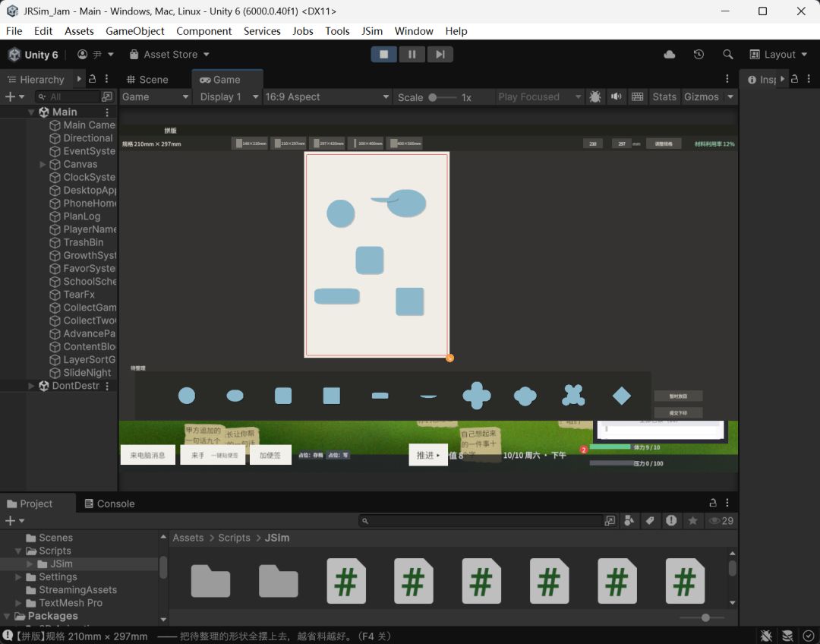Select the diamond shape piece in tray
This screenshot has width=820, height=644.
pos(621,396)
